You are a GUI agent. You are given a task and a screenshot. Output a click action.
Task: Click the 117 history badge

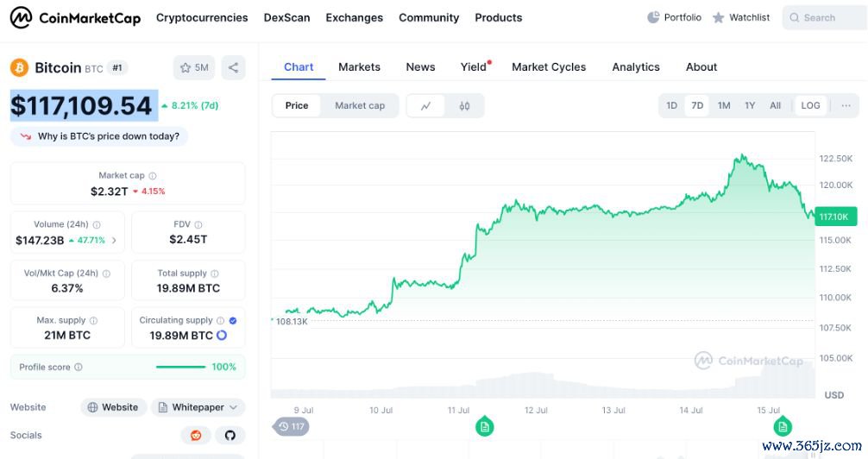coord(291,426)
